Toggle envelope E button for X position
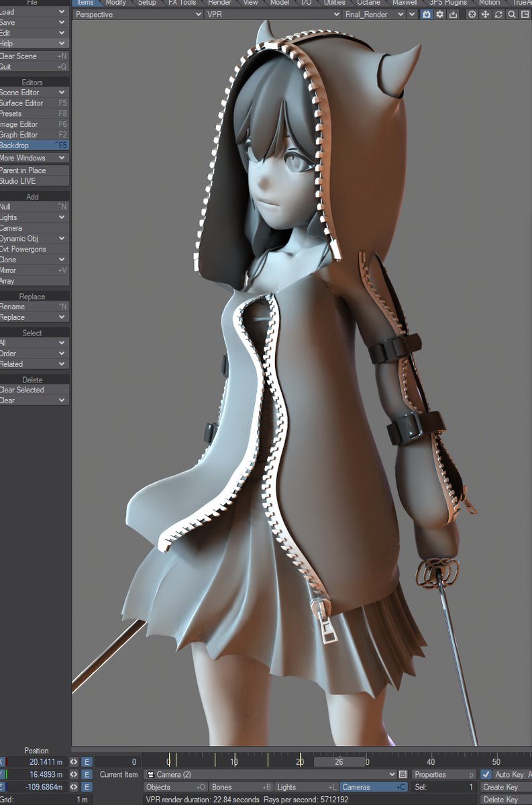Viewport: 532px width, 805px height. click(x=87, y=762)
